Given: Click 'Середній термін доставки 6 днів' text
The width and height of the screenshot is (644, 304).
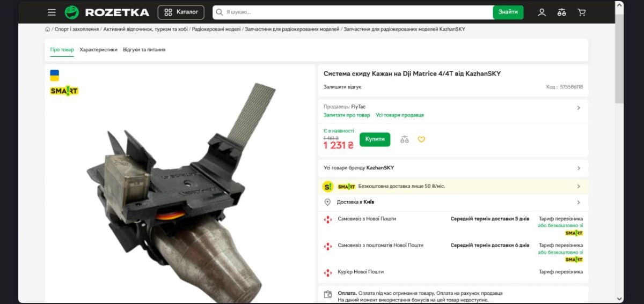Looking at the screenshot, I should coord(490,245).
